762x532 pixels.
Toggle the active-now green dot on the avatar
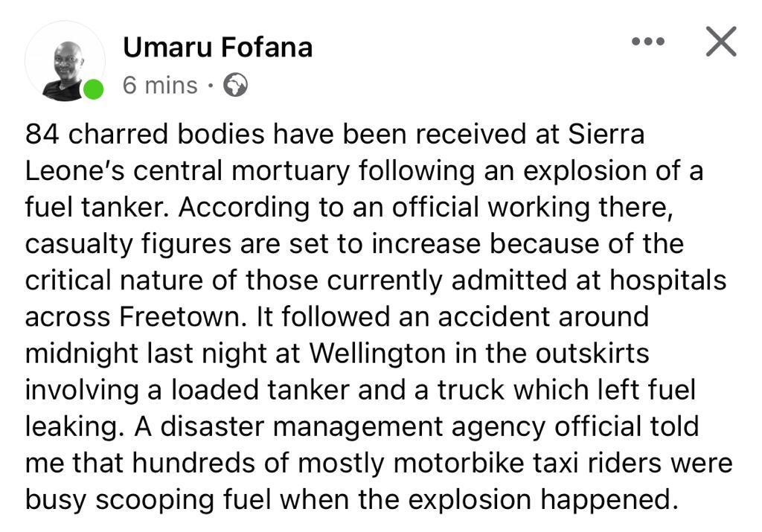point(92,89)
